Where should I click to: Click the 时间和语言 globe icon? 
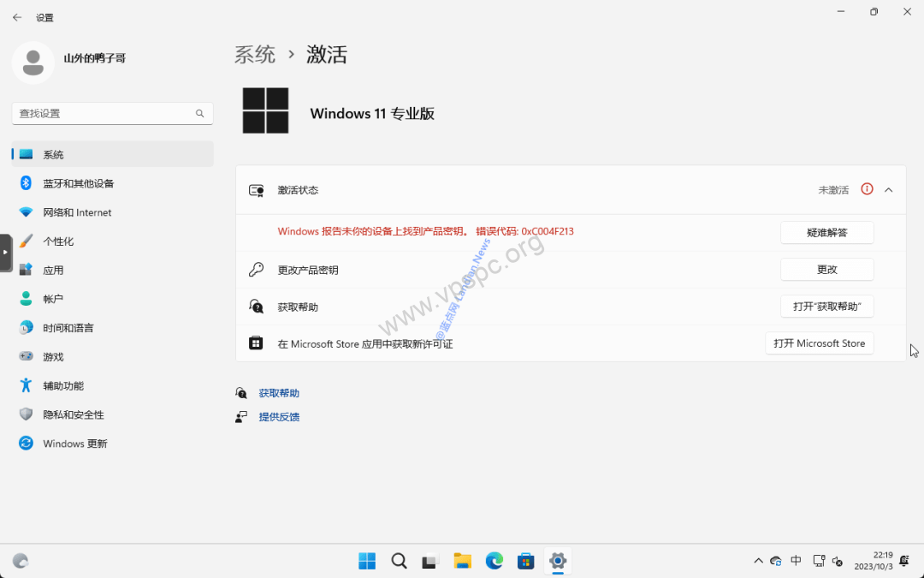pyautogui.click(x=26, y=328)
